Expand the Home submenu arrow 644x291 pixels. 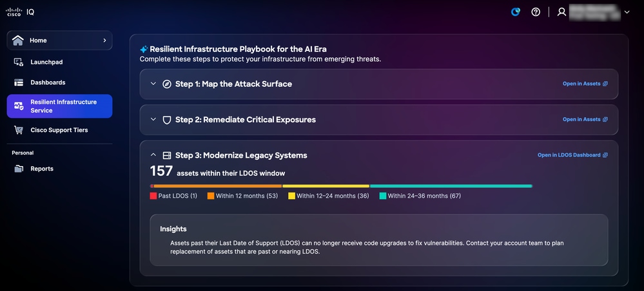click(x=104, y=40)
